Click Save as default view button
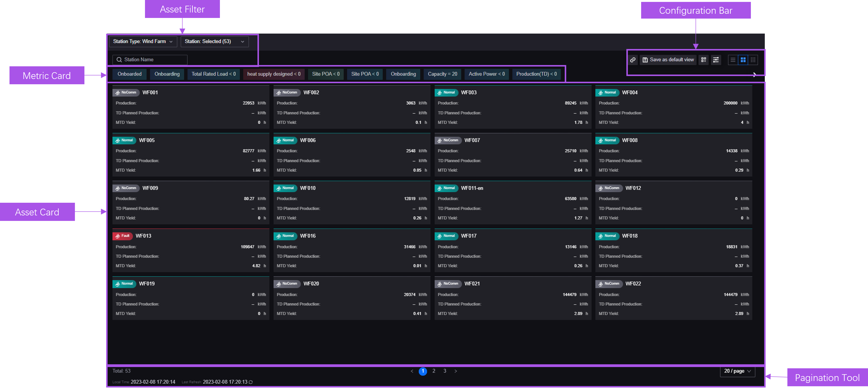 pos(668,60)
